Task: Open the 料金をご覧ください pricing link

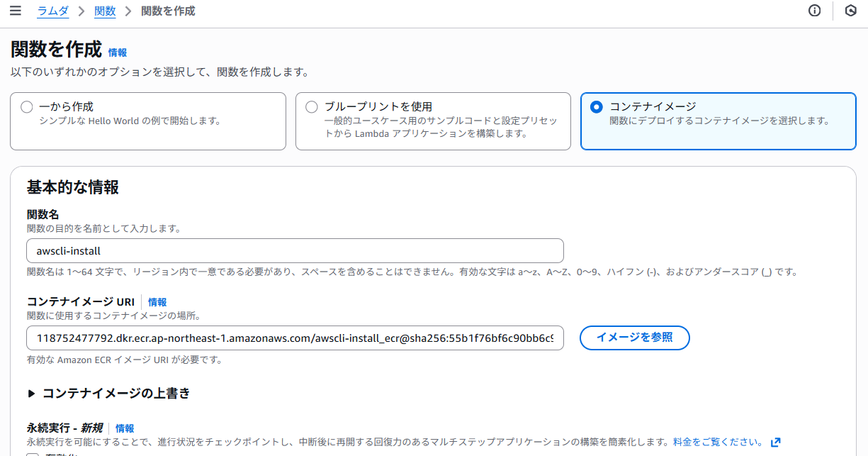Action: point(718,443)
